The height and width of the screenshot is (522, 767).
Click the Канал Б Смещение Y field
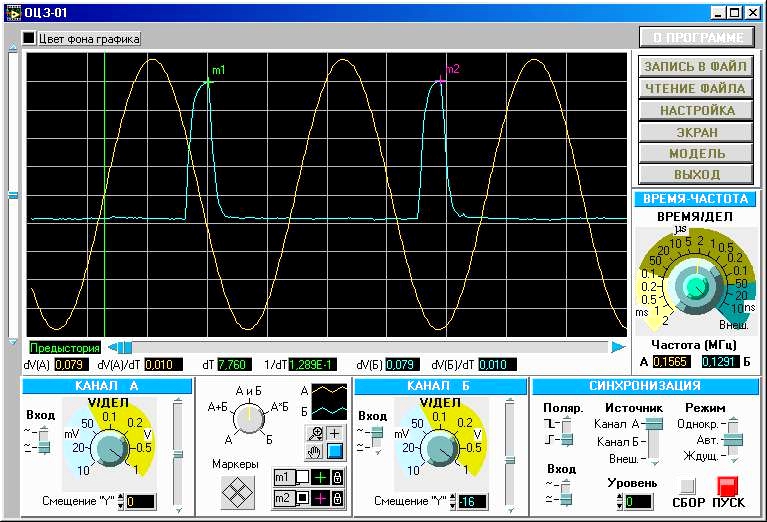472,501
